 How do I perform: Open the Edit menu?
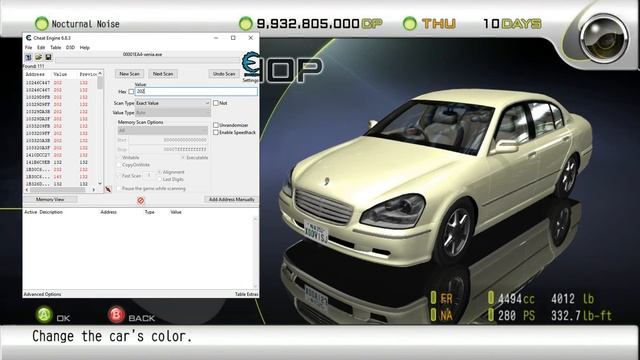point(41,48)
